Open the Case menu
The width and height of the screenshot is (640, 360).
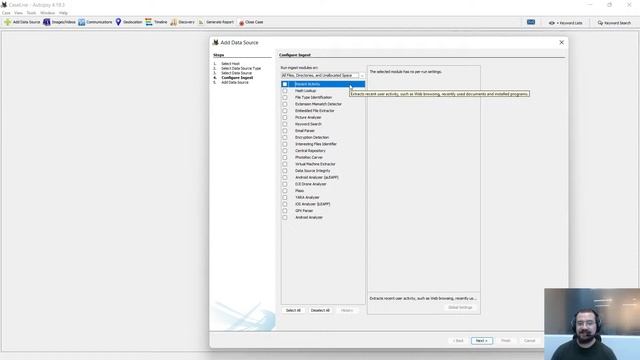(6, 13)
